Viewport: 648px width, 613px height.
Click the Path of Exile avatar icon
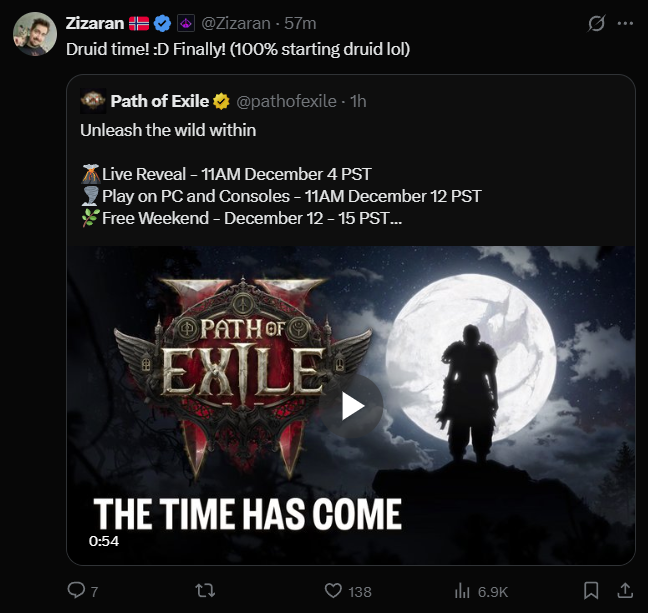[x=93, y=101]
